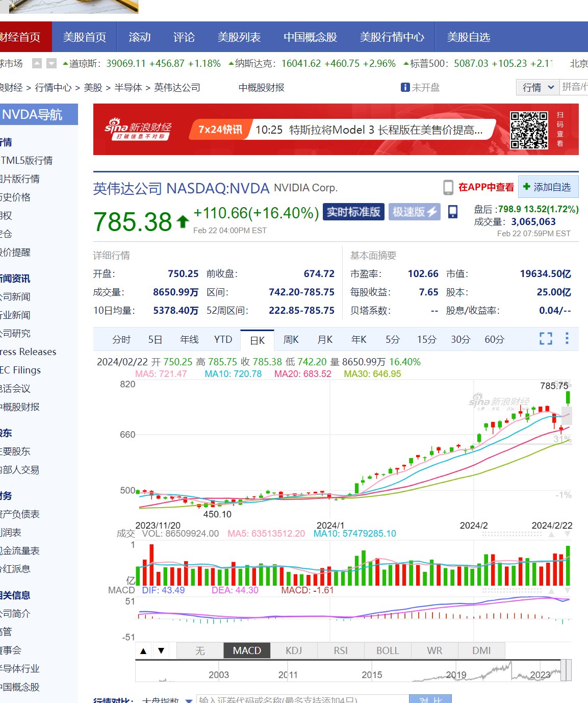Switch chart to 月K tab
Viewport: 588px width, 703px height.
pos(325,339)
